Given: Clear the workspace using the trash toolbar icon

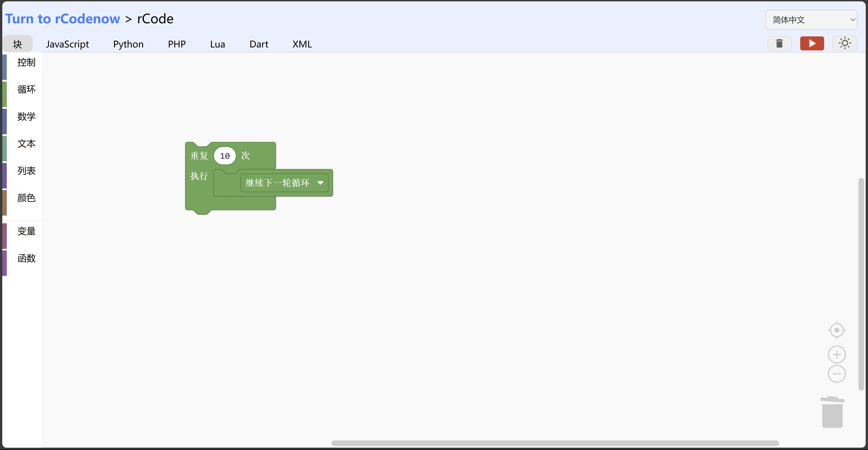Looking at the screenshot, I should tap(779, 43).
